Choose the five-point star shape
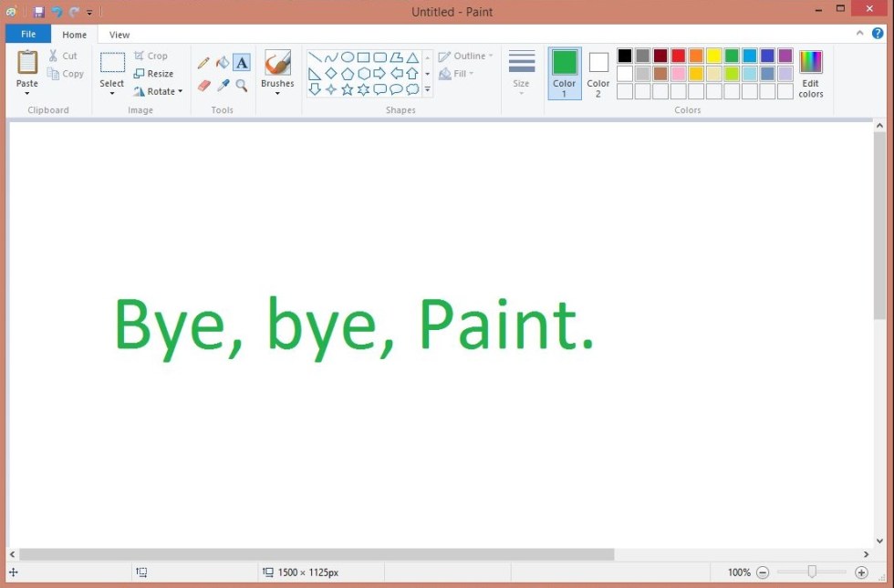 pos(348,89)
